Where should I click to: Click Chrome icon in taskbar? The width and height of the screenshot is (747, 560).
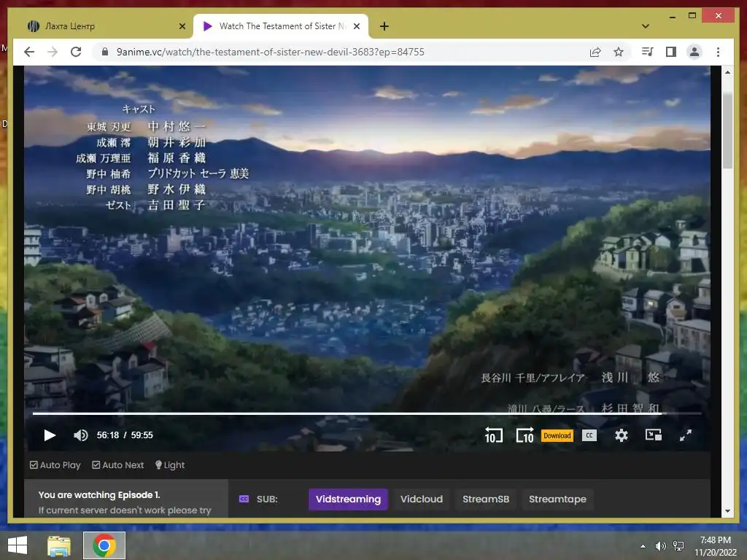(x=104, y=545)
